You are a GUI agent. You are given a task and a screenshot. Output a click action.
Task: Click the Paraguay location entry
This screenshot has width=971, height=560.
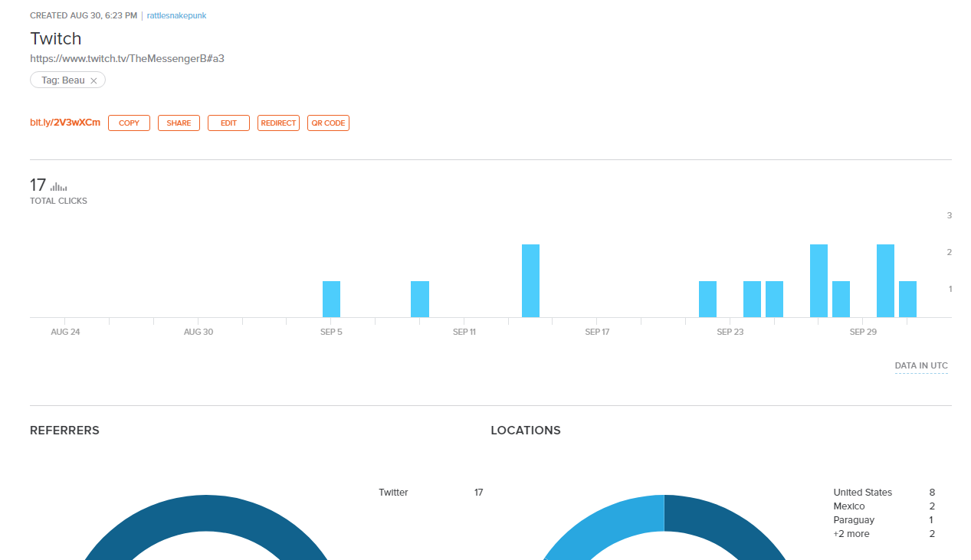pos(854,520)
